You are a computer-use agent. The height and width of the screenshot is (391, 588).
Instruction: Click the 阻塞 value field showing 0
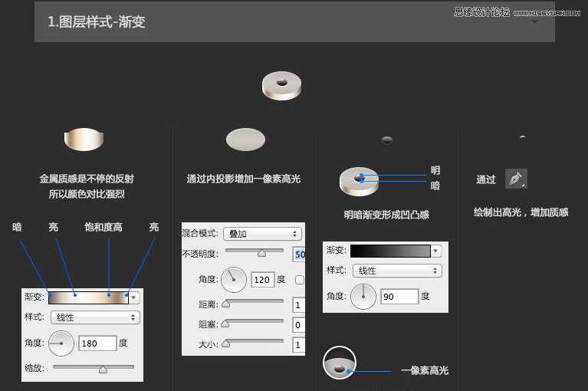click(x=298, y=325)
